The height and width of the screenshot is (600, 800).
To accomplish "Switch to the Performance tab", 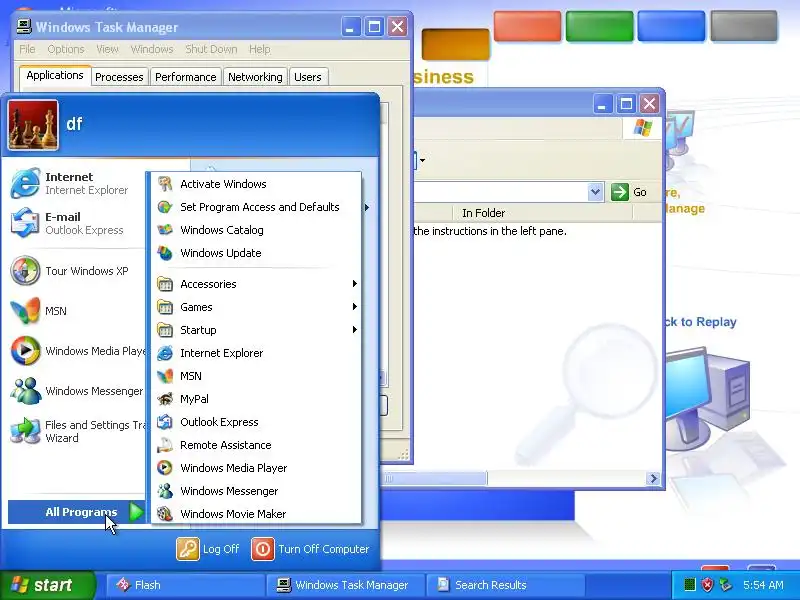I will click(x=186, y=77).
